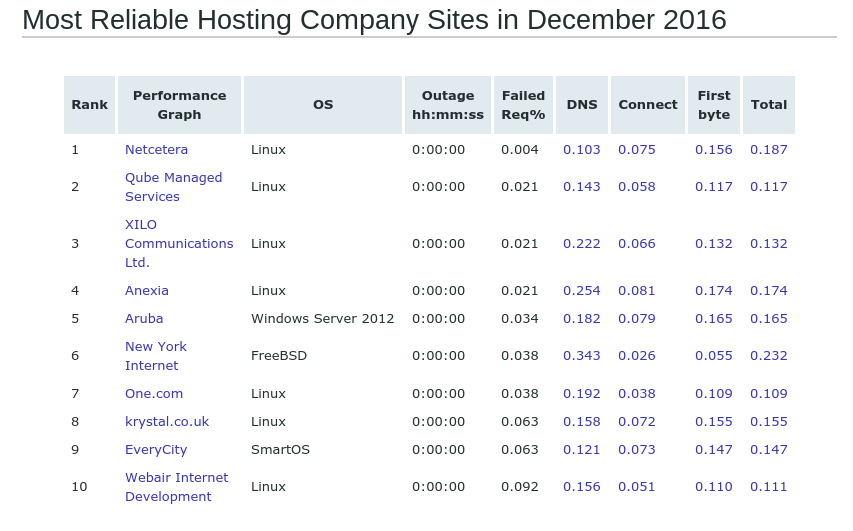Click the OS column header
Viewport: 853px width, 531px height.
323,105
